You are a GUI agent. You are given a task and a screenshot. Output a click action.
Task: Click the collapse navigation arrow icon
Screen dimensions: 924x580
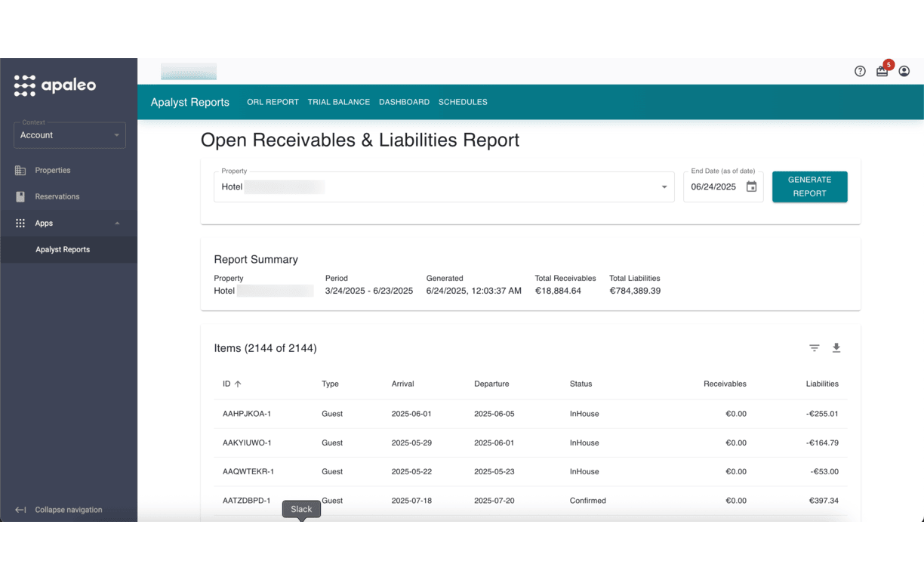(x=21, y=510)
